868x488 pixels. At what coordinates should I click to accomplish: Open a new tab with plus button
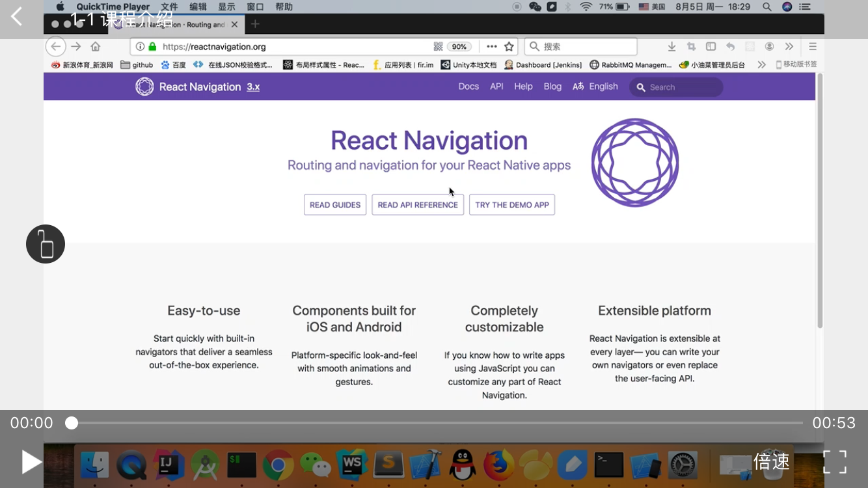255,24
